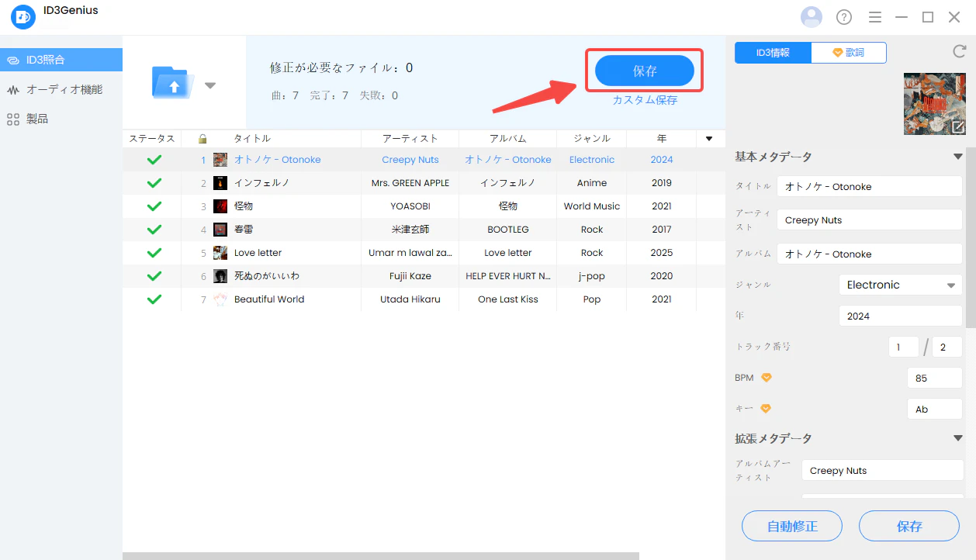The image size is (976, 560).
Task: Click the horizontal scrollbar below song list
Action: point(381,556)
